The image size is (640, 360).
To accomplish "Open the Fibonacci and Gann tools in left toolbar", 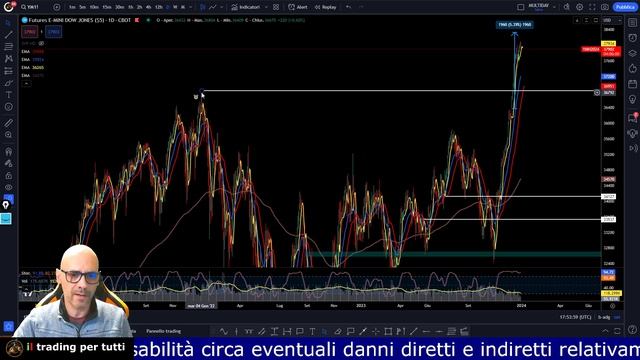I will [9, 47].
